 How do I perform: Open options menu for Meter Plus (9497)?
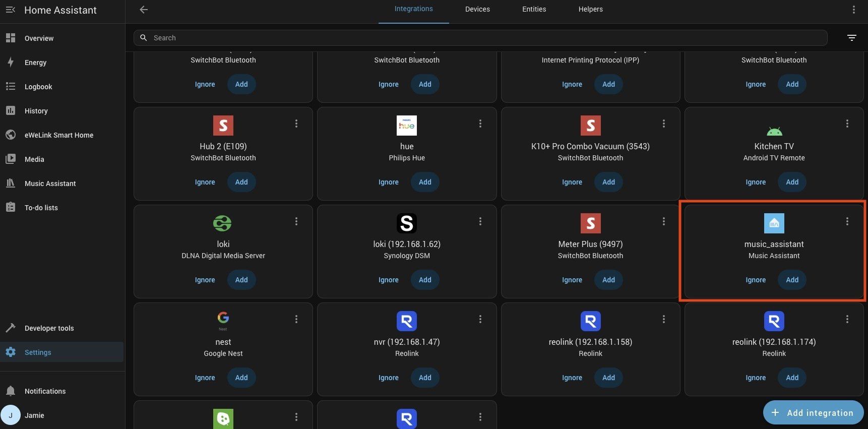coord(664,221)
